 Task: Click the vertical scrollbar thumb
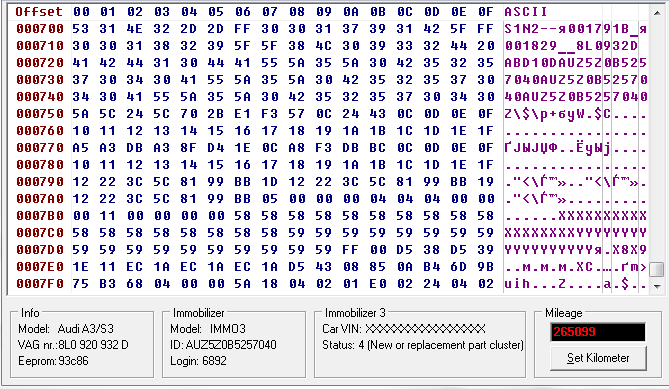(x=657, y=269)
